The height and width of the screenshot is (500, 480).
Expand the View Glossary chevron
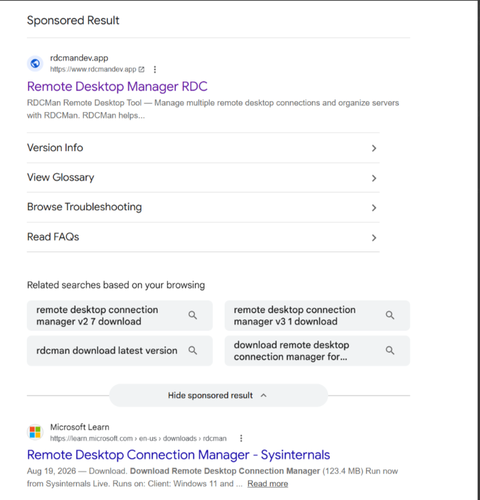(374, 178)
